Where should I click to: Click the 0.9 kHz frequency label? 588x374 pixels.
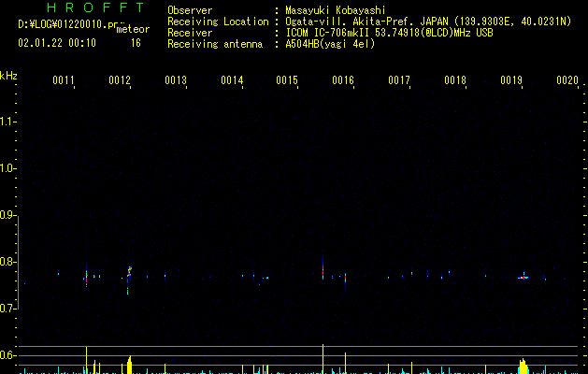point(7,215)
